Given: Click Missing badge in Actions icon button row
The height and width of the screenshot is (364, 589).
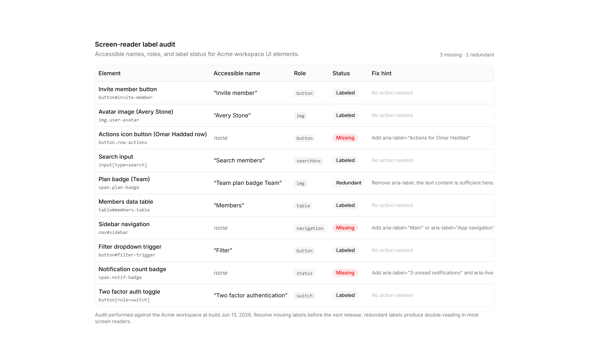Looking at the screenshot, I should pos(345,138).
